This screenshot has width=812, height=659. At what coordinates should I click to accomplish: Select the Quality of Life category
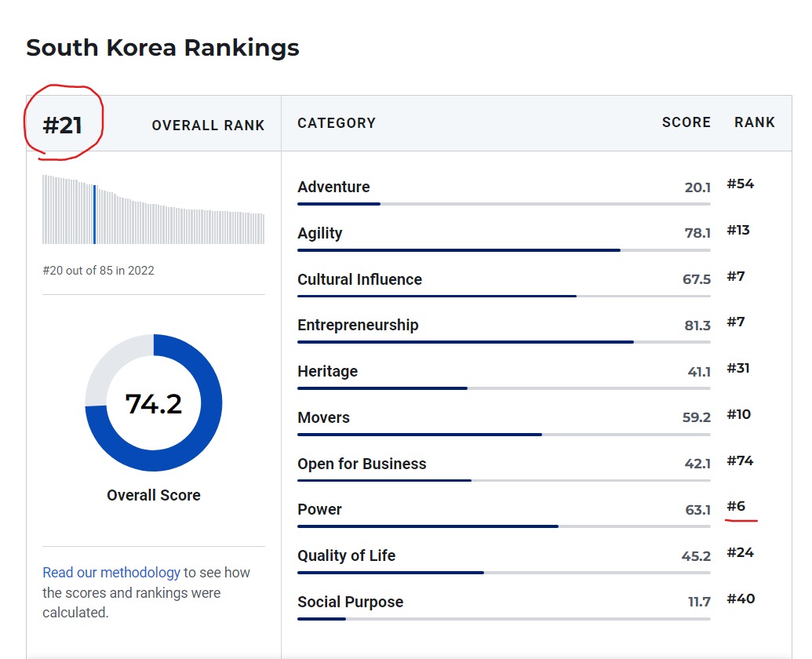tap(346, 555)
